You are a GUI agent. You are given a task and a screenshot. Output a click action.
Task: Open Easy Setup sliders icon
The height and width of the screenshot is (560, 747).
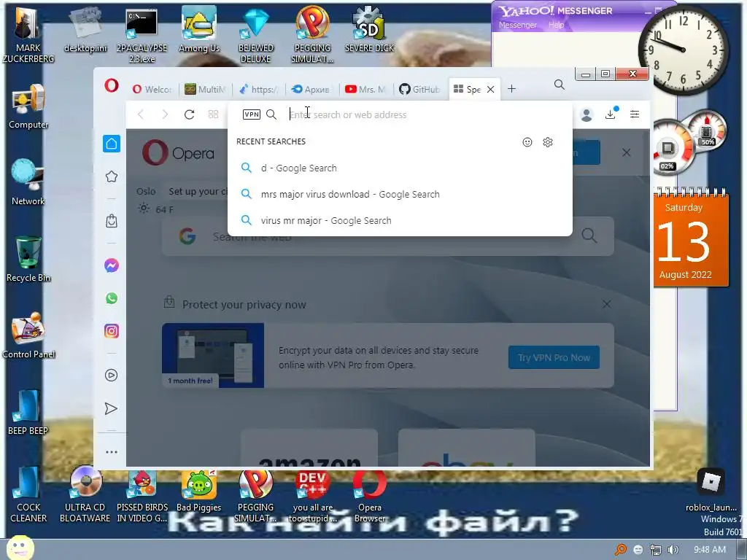[635, 114]
